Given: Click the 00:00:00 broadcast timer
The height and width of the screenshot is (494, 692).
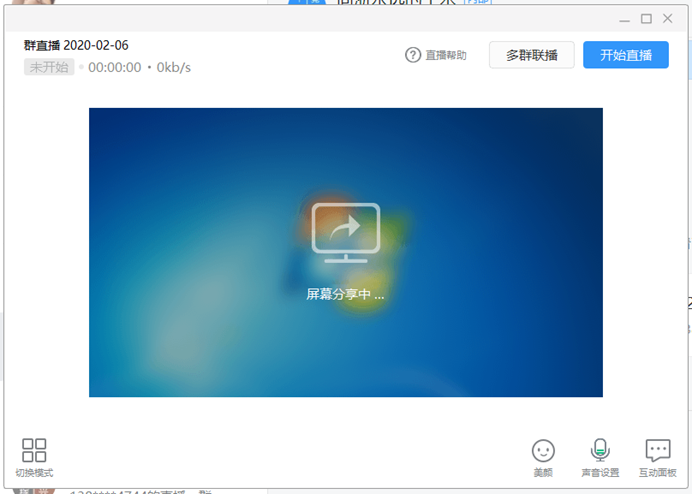Looking at the screenshot, I should [115, 67].
